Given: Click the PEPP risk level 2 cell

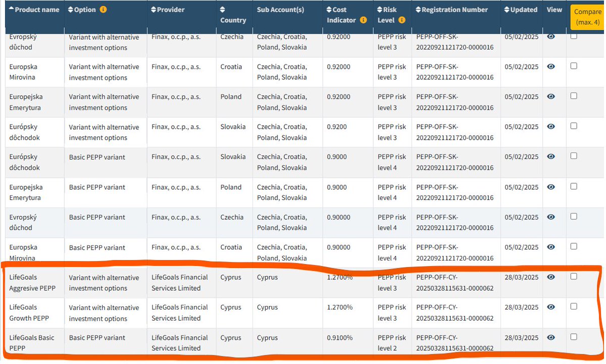Looking at the screenshot, I should click(x=392, y=343).
